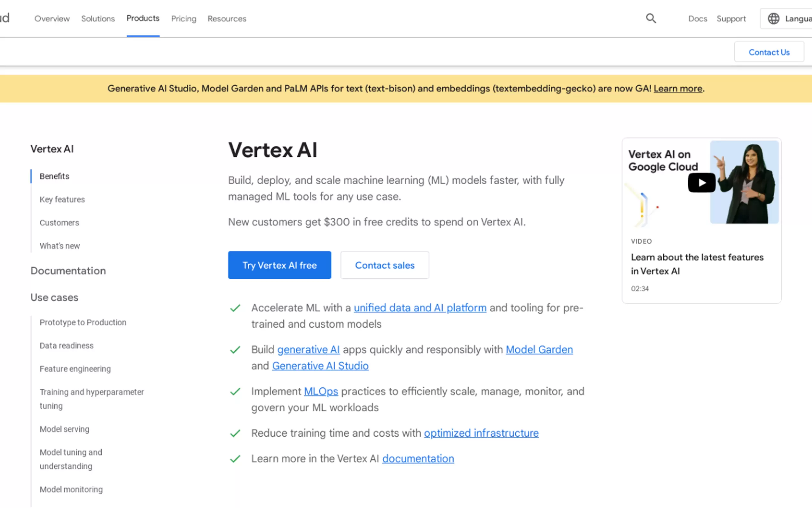Open Model tuning and understanding
Screen dimensions: 812x508
pyautogui.click(x=71, y=459)
